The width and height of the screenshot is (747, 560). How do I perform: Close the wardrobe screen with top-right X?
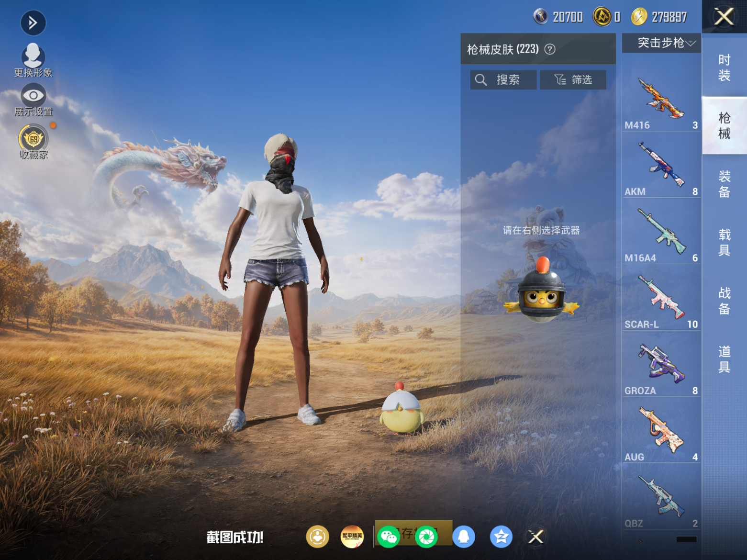(724, 17)
